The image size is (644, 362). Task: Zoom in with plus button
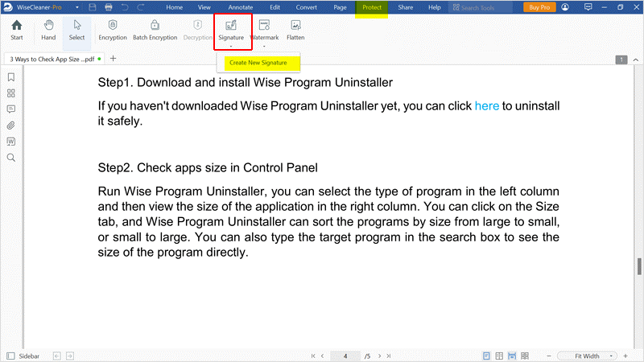(x=625, y=356)
